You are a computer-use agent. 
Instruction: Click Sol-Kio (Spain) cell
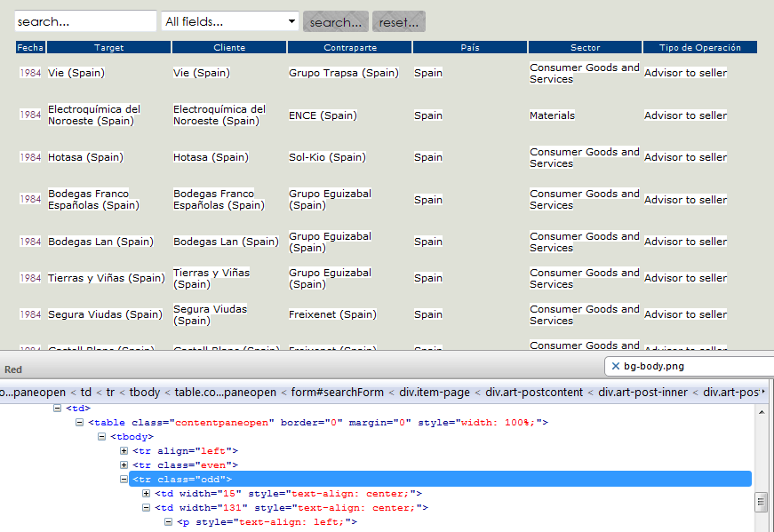[327, 157]
